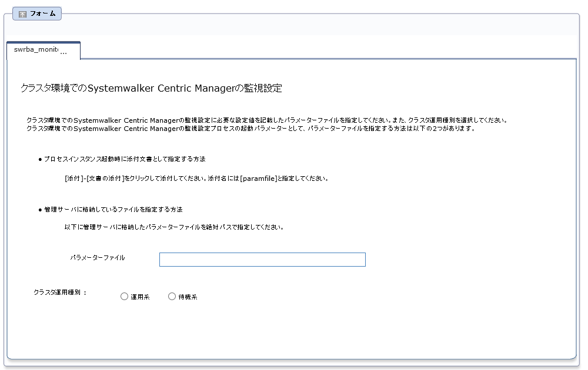Click the プロセスインスタンス起動時に添付文書として指定する方法 bullet
Screen dimensions: 588x370
(x=122, y=159)
